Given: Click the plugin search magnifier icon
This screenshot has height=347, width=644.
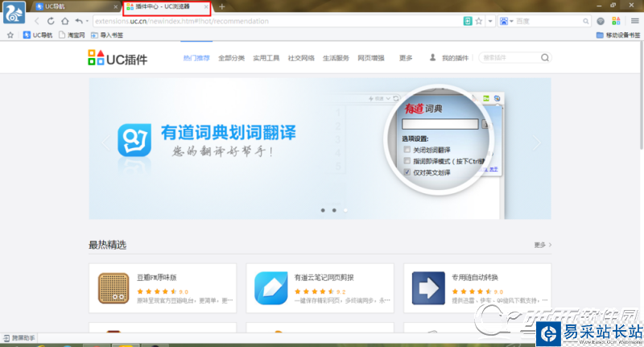Looking at the screenshot, I should pyautogui.click(x=545, y=58).
